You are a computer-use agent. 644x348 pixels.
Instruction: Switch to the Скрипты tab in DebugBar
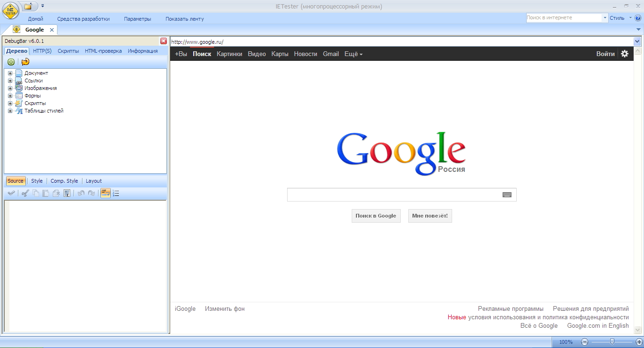coord(68,51)
